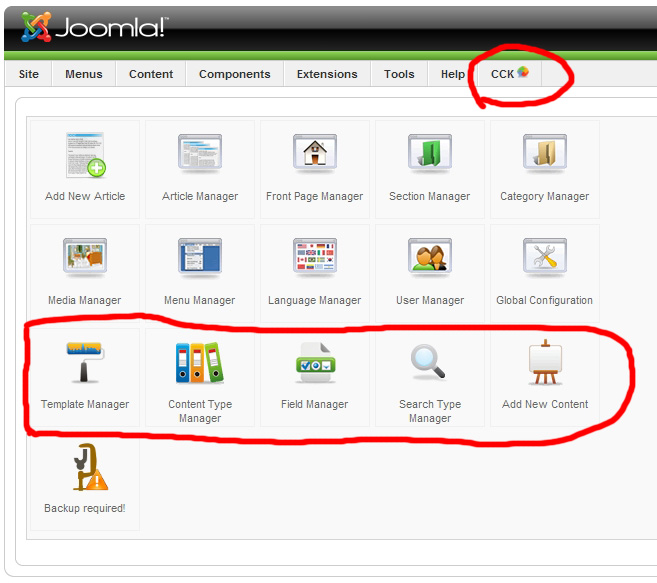657x583 pixels.
Task: Click the Section Manager label
Action: pyautogui.click(x=429, y=196)
